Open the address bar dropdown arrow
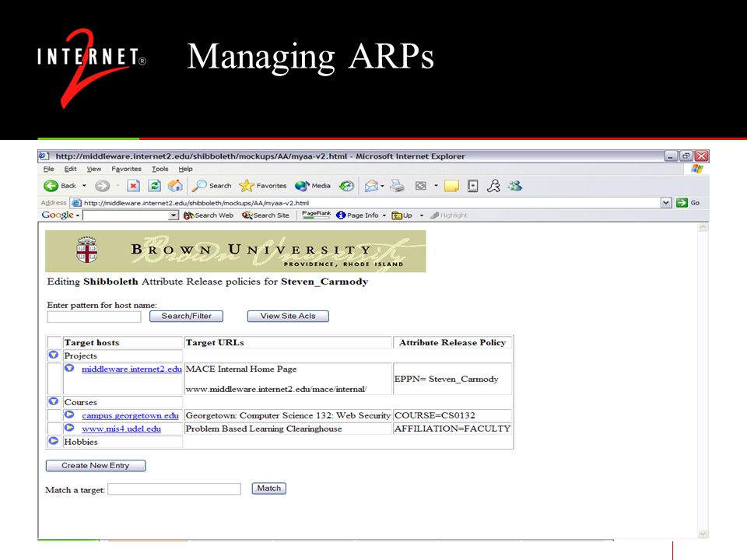Viewport: 747px width, 560px height. [666, 203]
